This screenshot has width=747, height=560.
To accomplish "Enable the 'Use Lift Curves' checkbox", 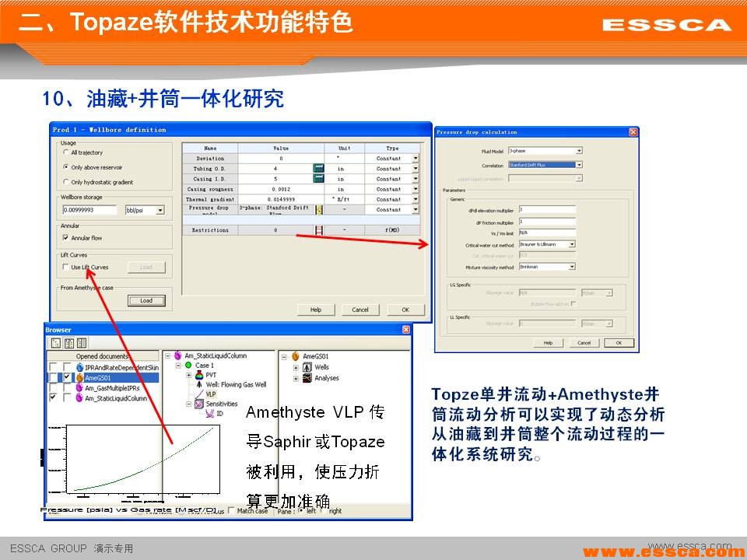I will click(65, 267).
